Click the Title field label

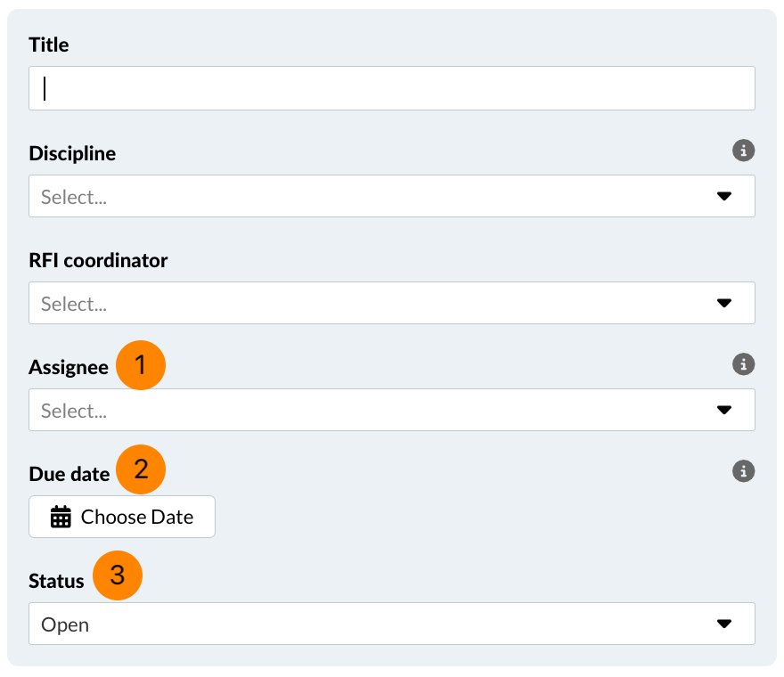pyautogui.click(x=49, y=45)
